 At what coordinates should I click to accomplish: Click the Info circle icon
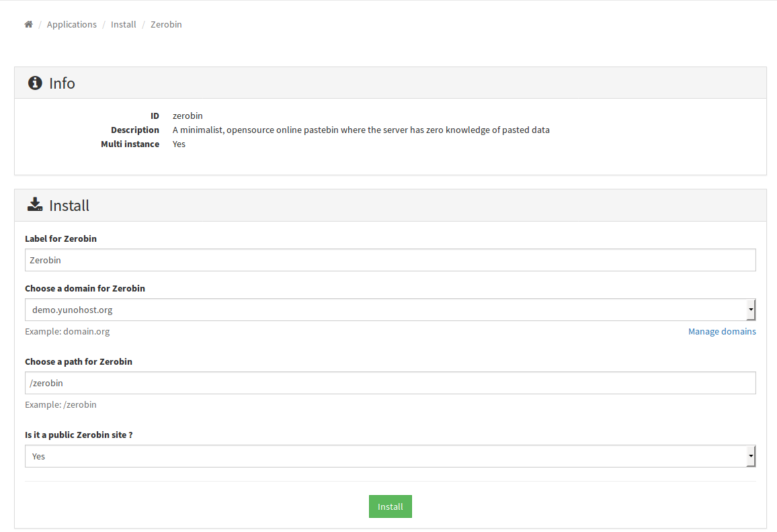[x=35, y=83]
